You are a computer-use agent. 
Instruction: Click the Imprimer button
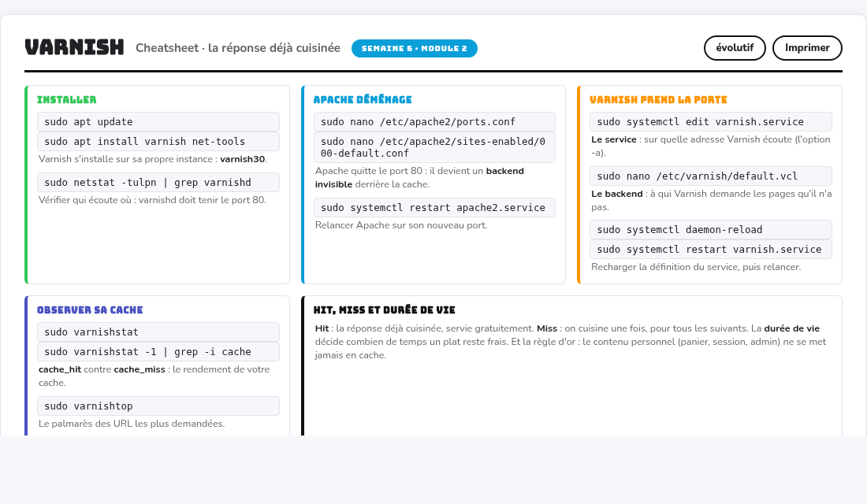807,48
